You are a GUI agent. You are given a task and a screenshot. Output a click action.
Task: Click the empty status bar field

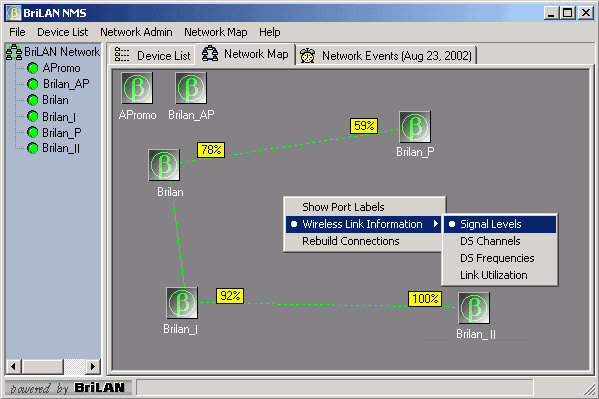click(x=335, y=388)
